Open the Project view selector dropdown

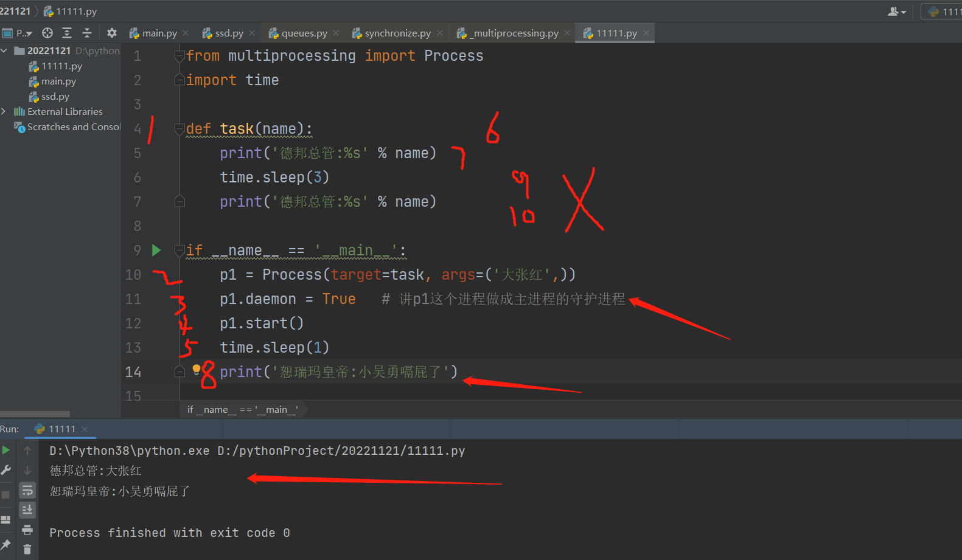coord(17,33)
